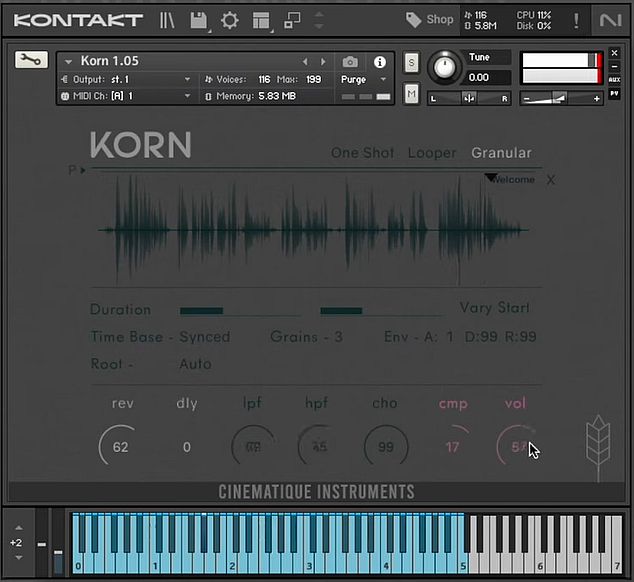
Task: Load next instrument with right arrow
Action: (x=323, y=61)
